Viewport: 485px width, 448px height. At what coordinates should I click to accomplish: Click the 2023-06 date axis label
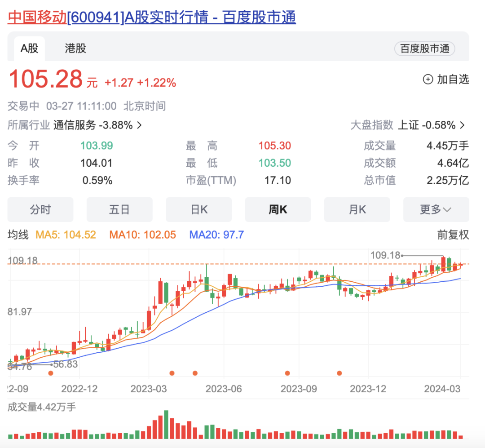[x=224, y=389]
